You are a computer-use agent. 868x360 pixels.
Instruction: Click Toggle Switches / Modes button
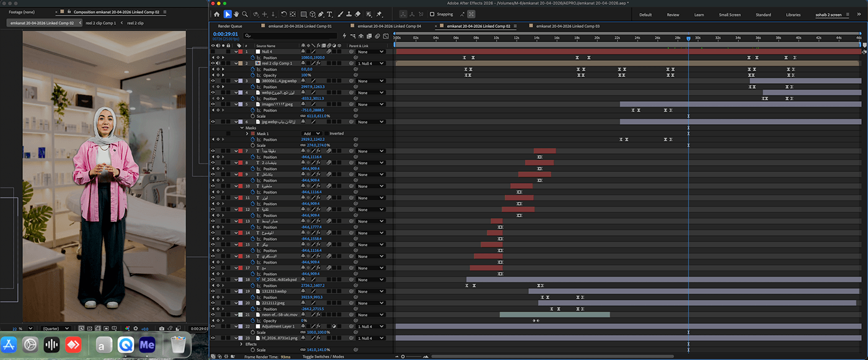323,357
